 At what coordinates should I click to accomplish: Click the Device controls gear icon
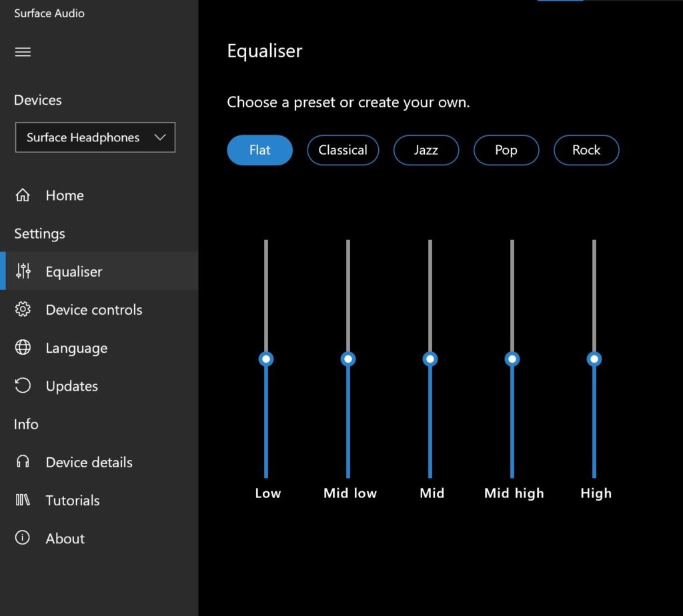click(23, 309)
